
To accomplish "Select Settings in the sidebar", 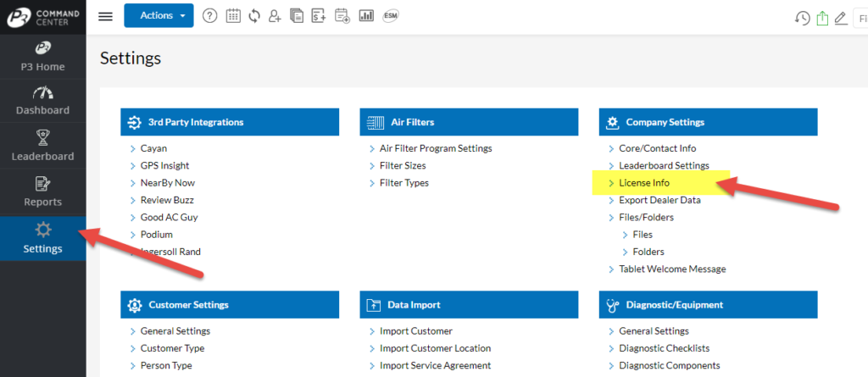I will pyautogui.click(x=42, y=238).
